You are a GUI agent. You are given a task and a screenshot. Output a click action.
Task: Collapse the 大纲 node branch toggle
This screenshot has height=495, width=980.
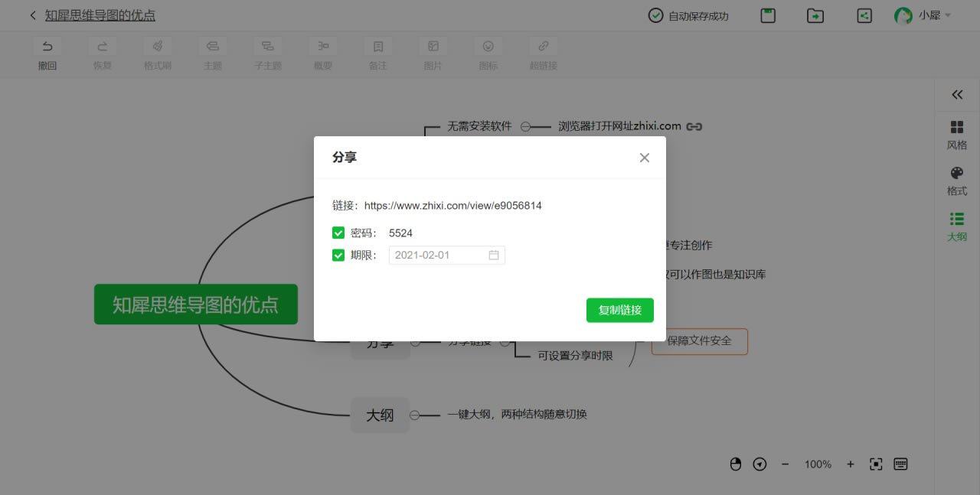[415, 415]
